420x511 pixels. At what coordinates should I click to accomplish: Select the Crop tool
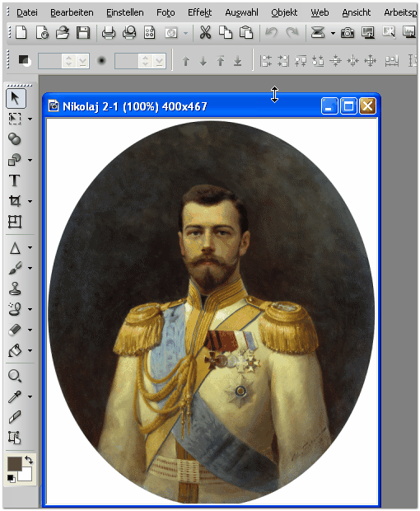(x=15, y=201)
